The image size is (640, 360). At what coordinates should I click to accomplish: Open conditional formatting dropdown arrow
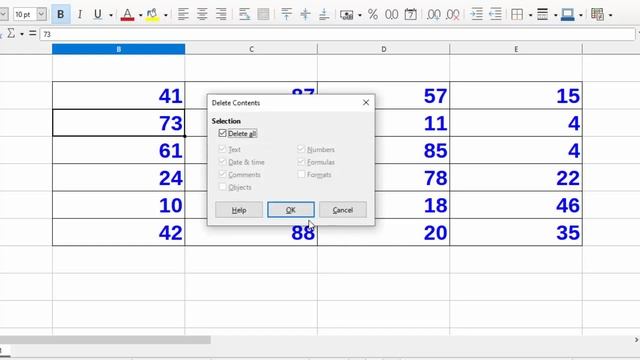pos(610,15)
